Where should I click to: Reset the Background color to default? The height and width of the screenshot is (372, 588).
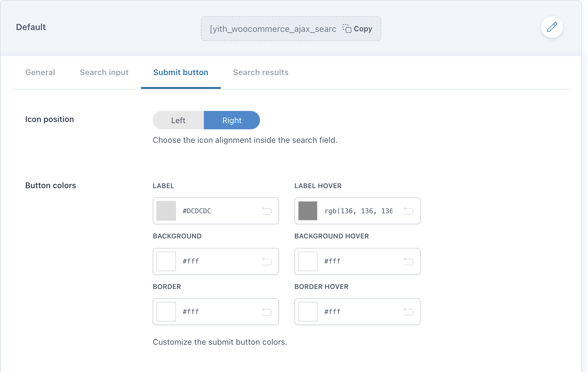click(x=267, y=261)
